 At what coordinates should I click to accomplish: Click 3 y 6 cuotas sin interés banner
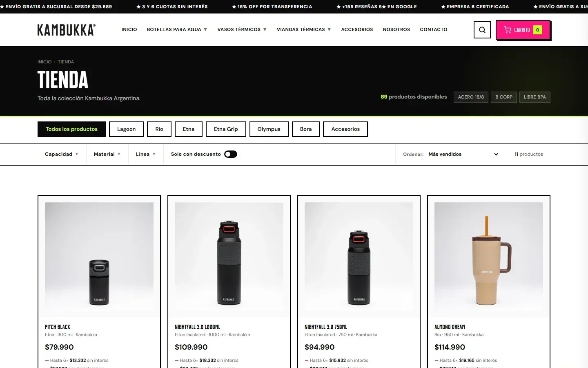coord(172,7)
